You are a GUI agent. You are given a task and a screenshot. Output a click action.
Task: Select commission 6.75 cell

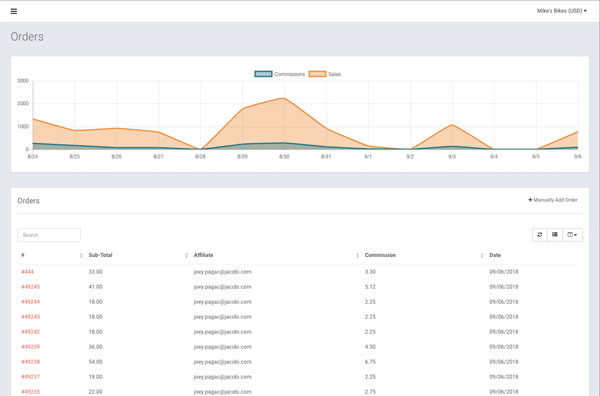click(x=370, y=362)
